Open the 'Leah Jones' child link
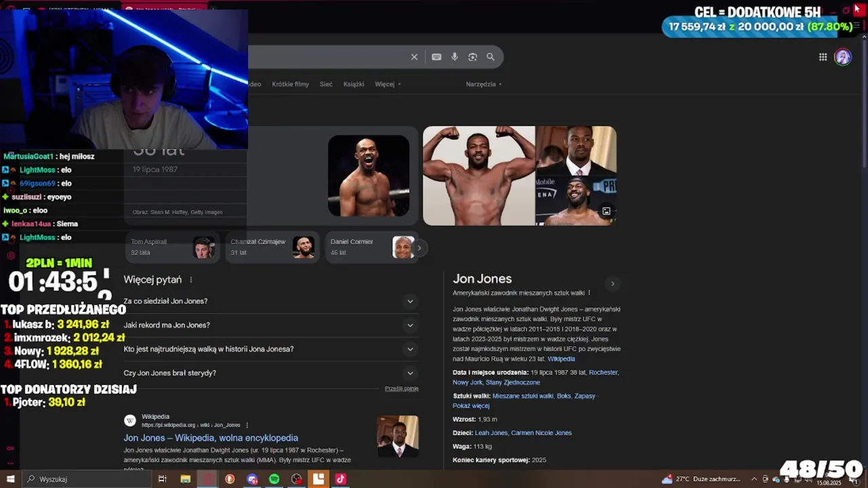The width and height of the screenshot is (868, 488). pos(491,433)
